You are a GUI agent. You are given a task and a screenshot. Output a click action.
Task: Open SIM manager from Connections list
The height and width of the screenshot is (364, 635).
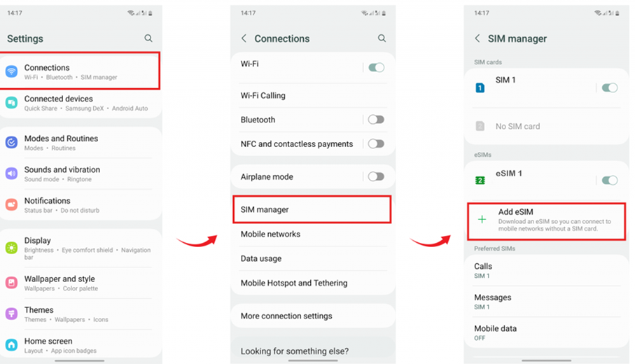[311, 209]
